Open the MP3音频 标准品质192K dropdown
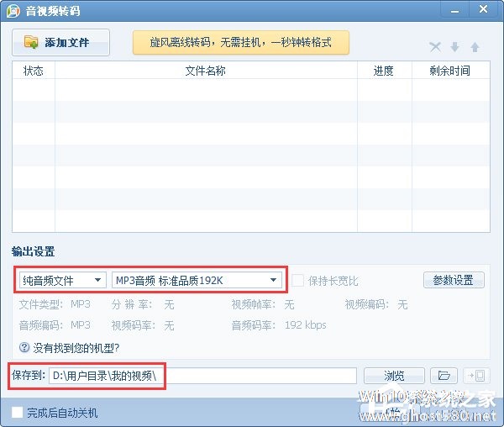This screenshot has width=504, height=427. coord(197,280)
